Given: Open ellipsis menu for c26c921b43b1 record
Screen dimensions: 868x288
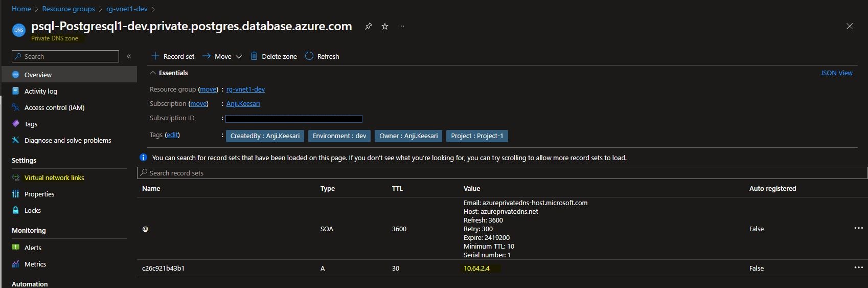Looking at the screenshot, I should [858, 268].
